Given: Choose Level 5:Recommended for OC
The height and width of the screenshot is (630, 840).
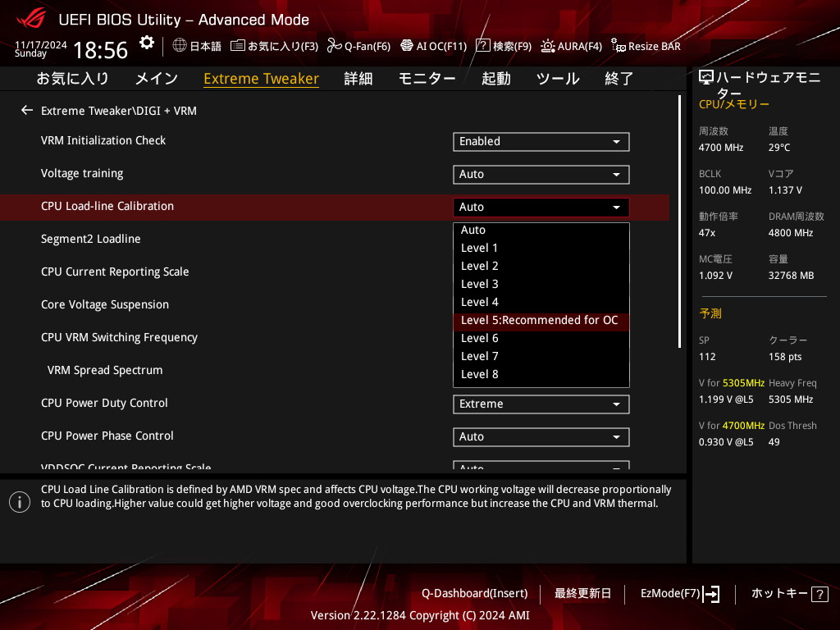Looking at the screenshot, I should click(x=541, y=321).
